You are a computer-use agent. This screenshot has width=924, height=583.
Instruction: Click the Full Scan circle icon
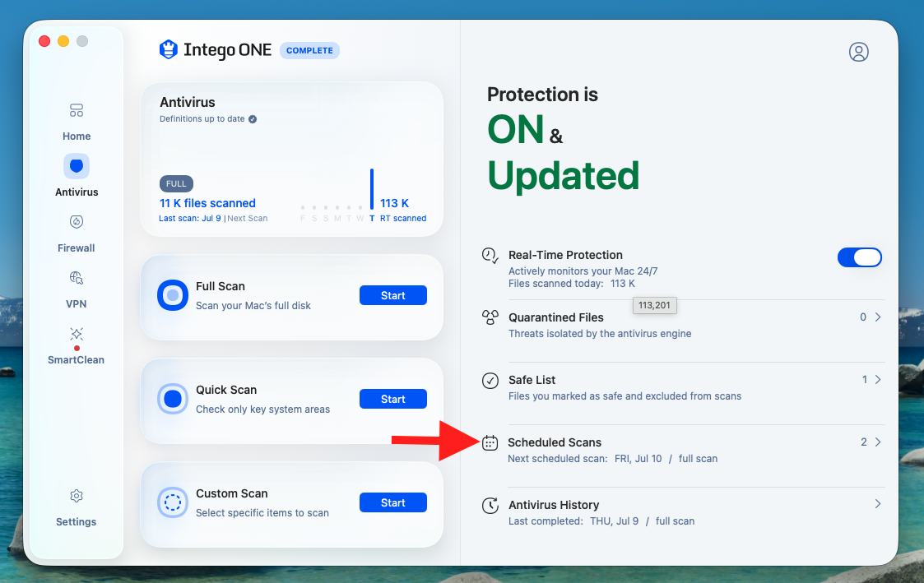(173, 295)
